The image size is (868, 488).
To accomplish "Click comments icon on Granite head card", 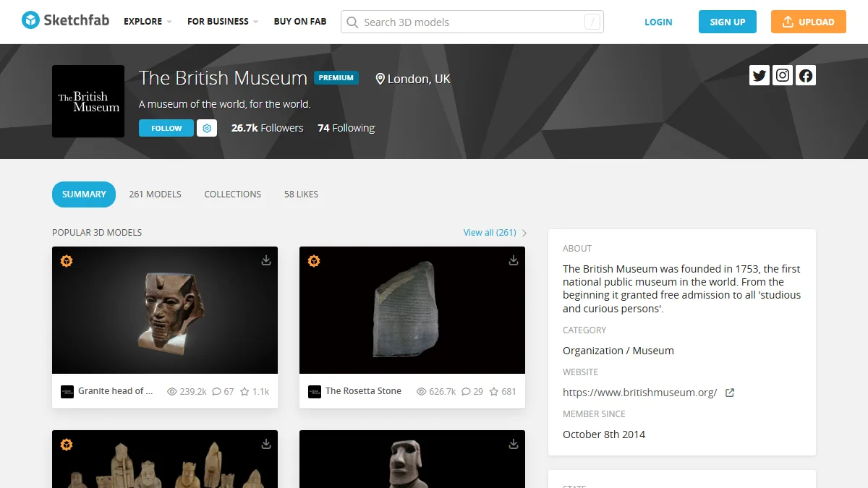I will coord(216,391).
